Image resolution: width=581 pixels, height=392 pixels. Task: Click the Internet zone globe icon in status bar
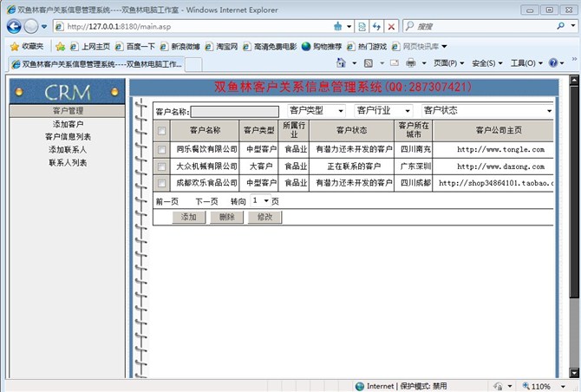359,387
